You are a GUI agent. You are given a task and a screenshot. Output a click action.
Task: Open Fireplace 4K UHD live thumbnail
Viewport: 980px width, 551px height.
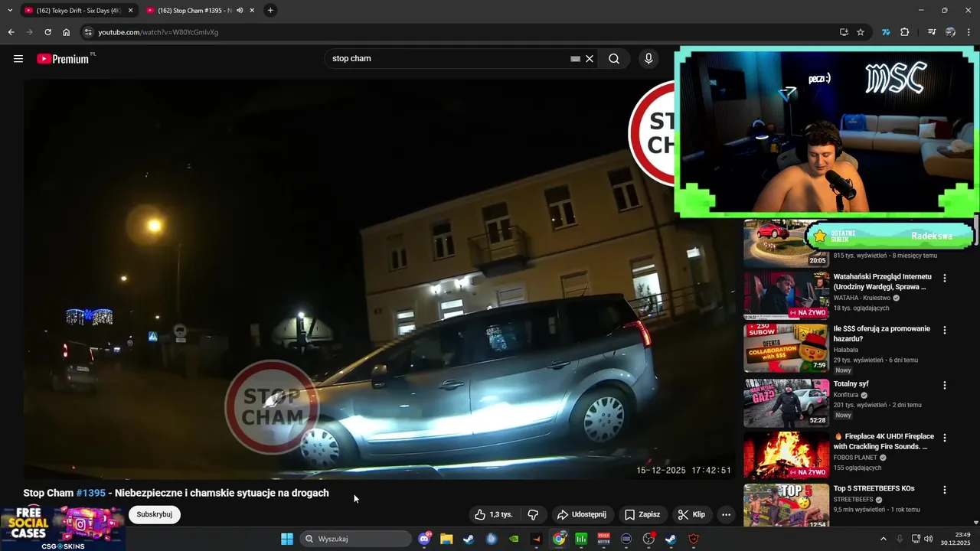tap(786, 455)
